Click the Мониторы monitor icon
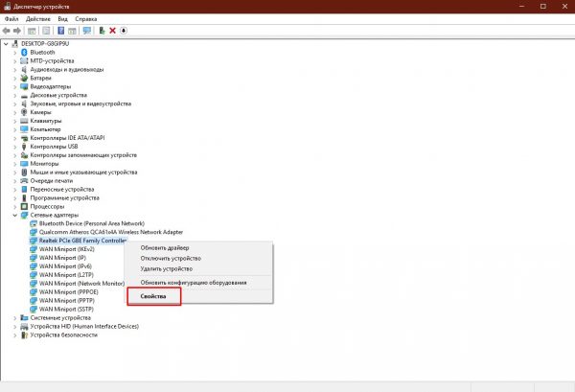 (x=24, y=164)
